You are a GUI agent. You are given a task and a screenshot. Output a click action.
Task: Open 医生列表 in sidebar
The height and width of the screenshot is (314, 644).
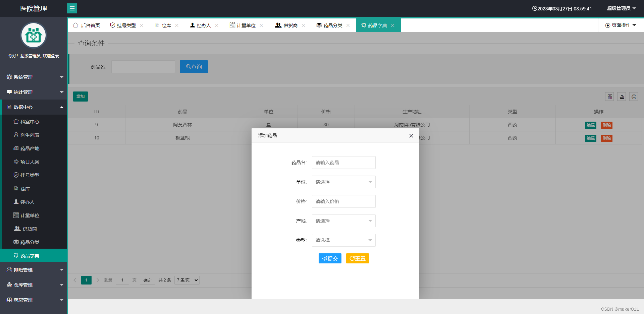pyautogui.click(x=34, y=135)
